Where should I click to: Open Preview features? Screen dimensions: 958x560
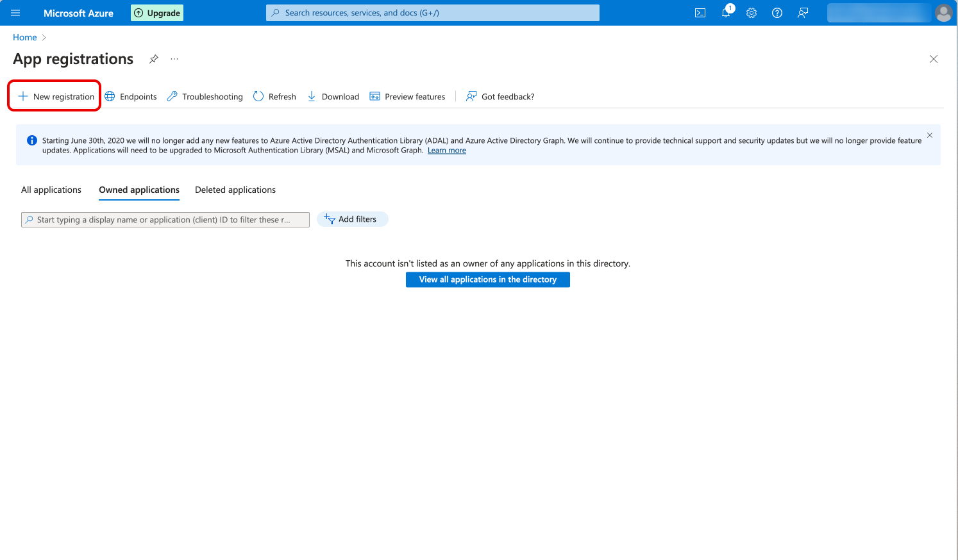[407, 97]
